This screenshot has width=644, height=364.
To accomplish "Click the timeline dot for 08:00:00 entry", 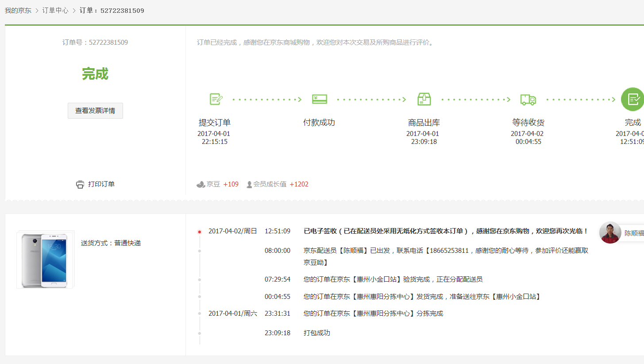I will click(x=200, y=251).
